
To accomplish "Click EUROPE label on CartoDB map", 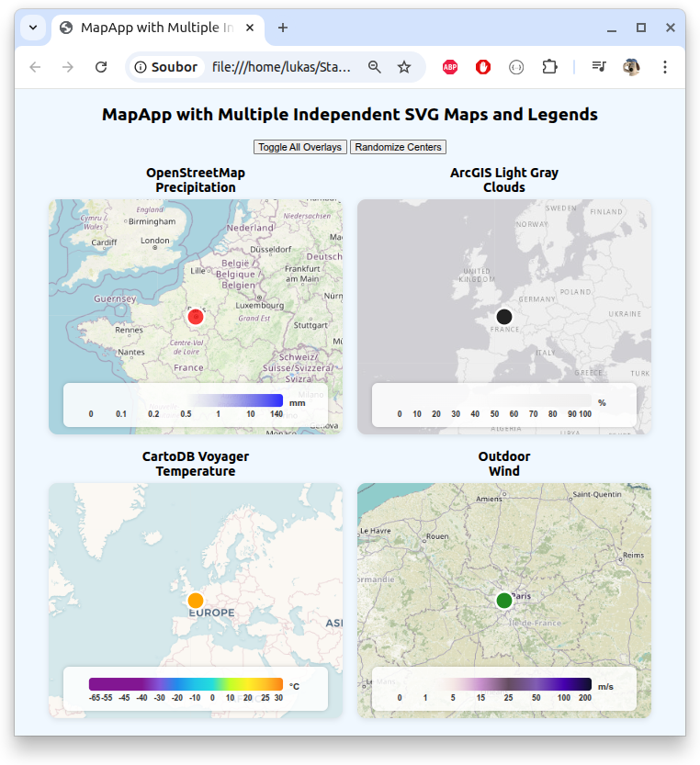I will pos(212,613).
